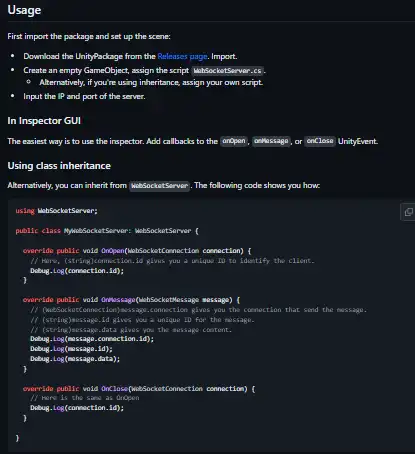Click the 'Here is the same as OnOpen' comment
Image resolution: width=415 pixels, height=454 pixels.
coord(85,398)
